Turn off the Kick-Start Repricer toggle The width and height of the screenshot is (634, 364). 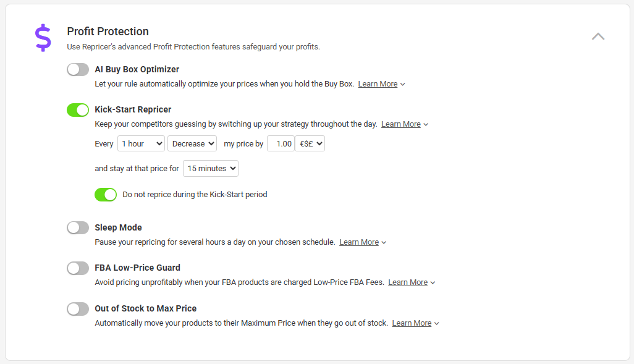78,110
